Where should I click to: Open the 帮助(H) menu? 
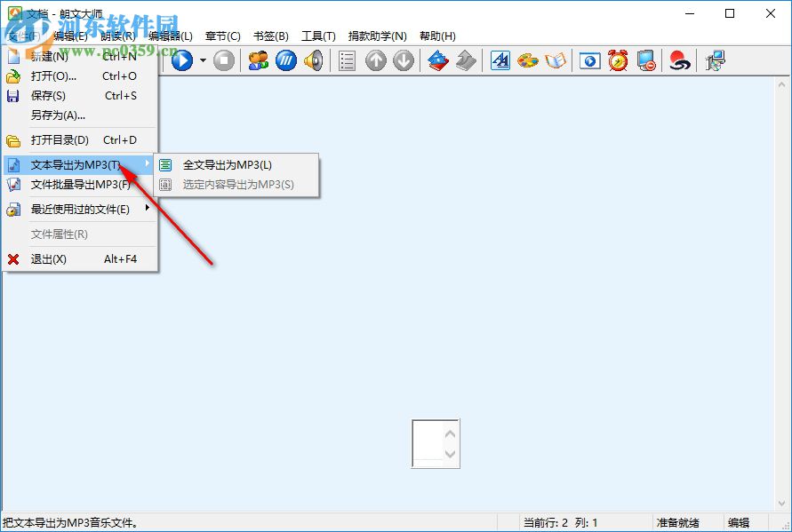click(437, 36)
